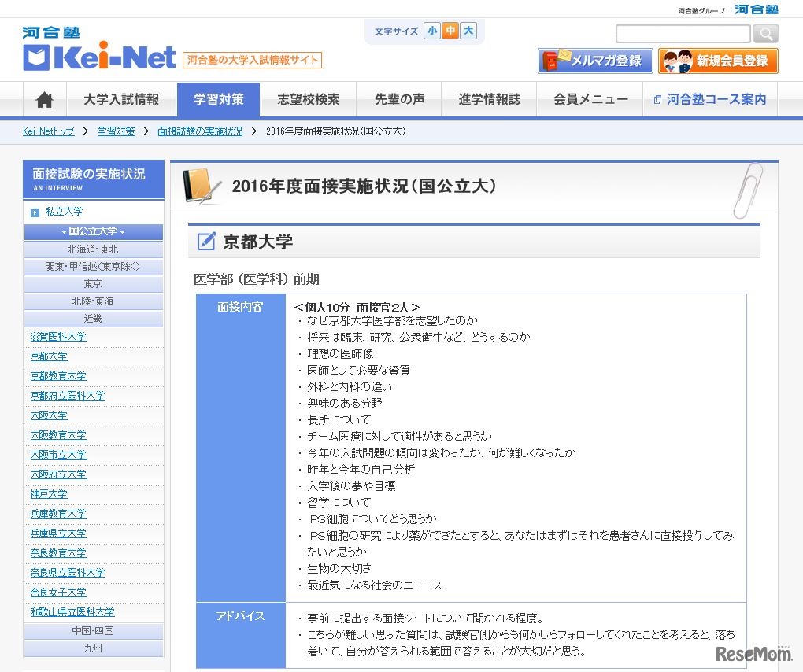Click the search magnifier icon
This screenshot has height=672, width=803.
click(764, 34)
